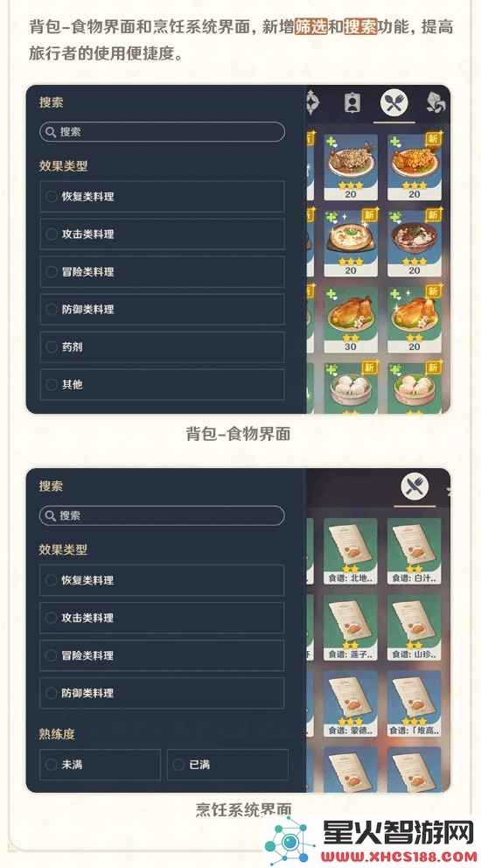Toggle 攻击类料理 filter in backpack food panel
The image size is (481, 868).
(162, 234)
